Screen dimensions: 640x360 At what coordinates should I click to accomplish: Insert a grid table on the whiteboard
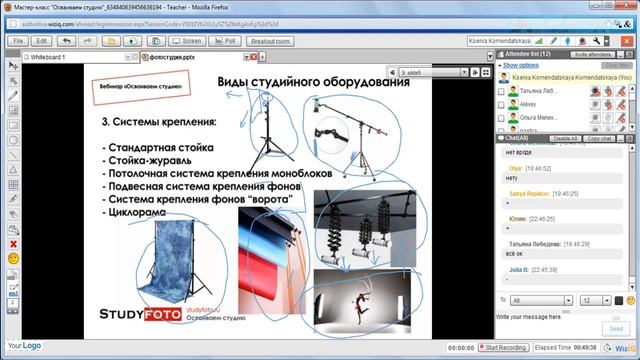[x=13, y=184]
